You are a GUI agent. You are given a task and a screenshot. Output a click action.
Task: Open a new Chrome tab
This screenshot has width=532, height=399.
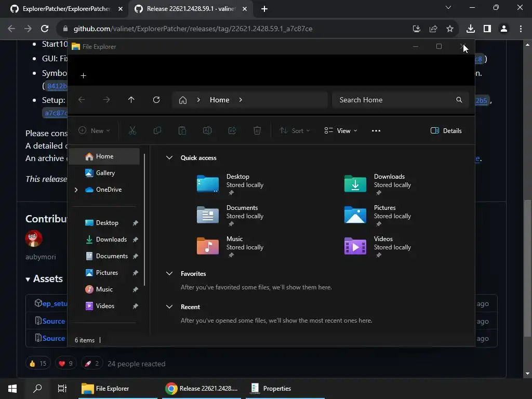(264, 9)
